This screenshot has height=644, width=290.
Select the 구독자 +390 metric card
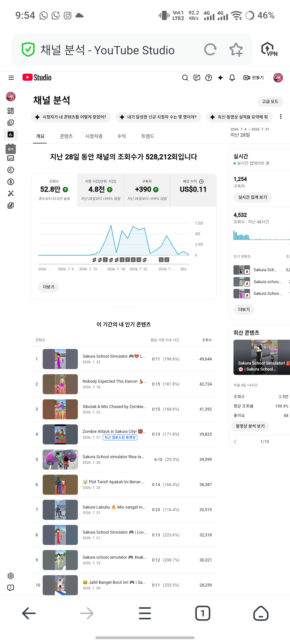[147, 190]
